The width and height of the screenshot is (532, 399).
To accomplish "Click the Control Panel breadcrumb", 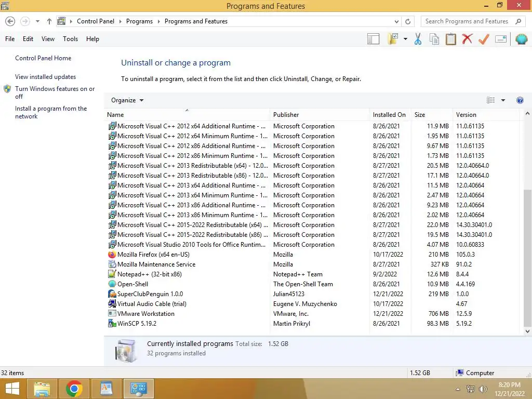I will tap(96, 21).
